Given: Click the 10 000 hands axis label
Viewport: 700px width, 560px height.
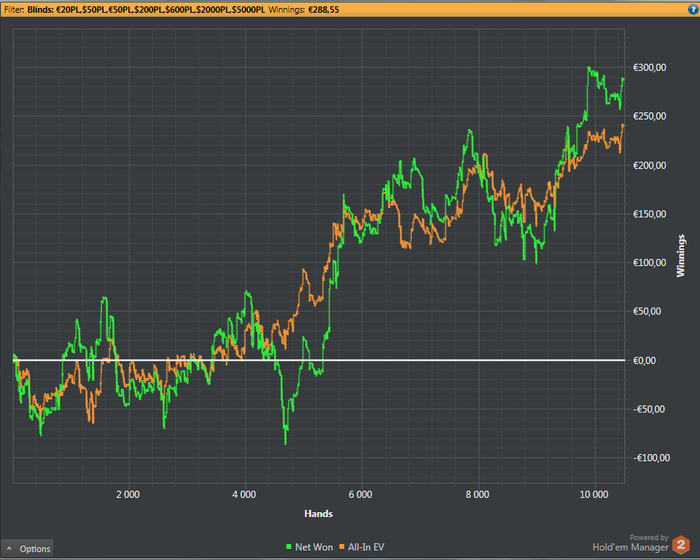Looking at the screenshot, I should pyautogui.click(x=594, y=494).
